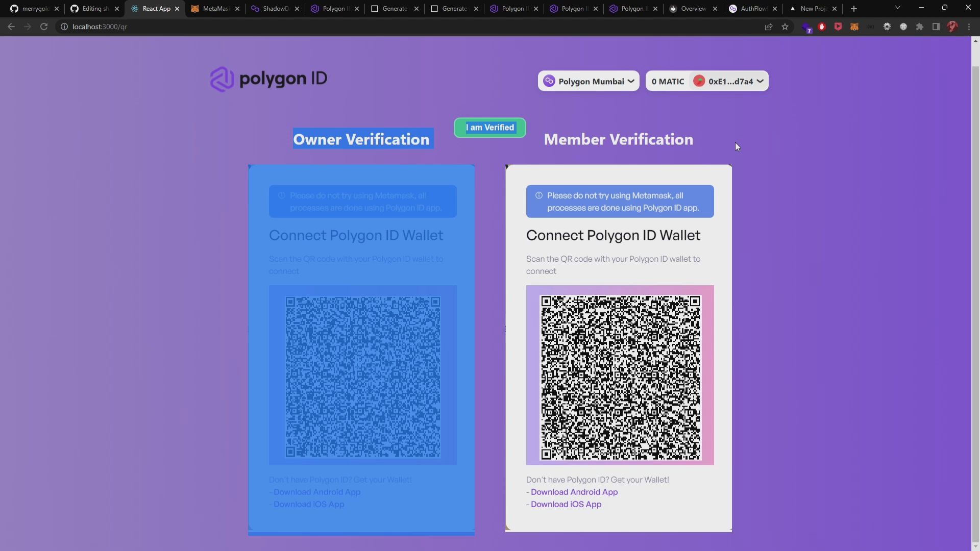Image resolution: width=980 pixels, height=551 pixels.
Task: Click the Member Verification heading
Action: pyautogui.click(x=619, y=139)
